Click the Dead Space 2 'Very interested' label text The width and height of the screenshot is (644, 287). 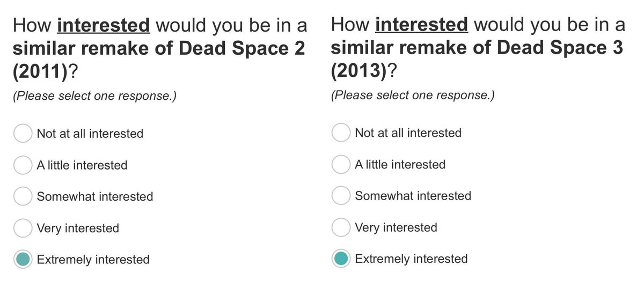(x=78, y=229)
